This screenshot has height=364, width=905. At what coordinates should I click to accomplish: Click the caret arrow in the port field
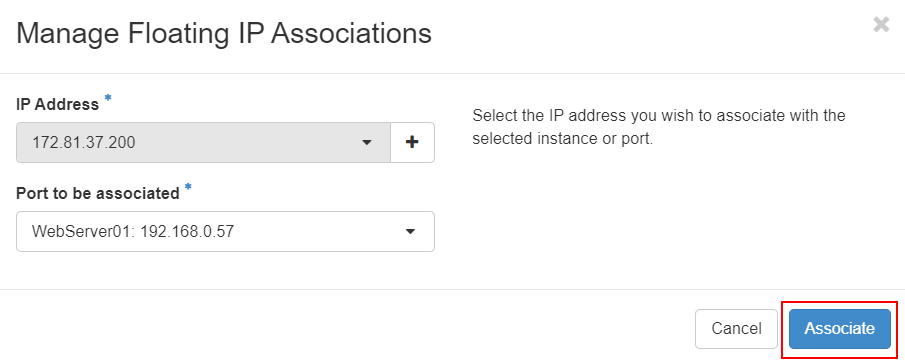[x=410, y=231]
